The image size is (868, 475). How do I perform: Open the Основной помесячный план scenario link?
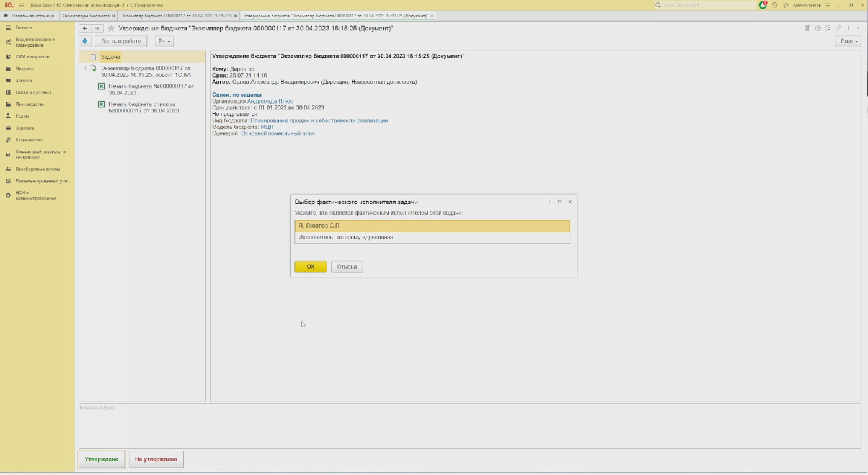pyautogui.click(x=278, y=133)
